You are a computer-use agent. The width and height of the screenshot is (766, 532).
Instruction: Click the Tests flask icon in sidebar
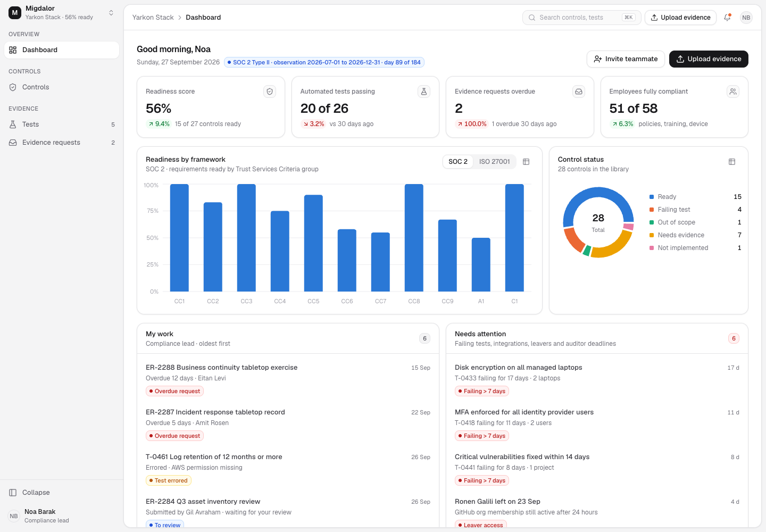point(13,124)
